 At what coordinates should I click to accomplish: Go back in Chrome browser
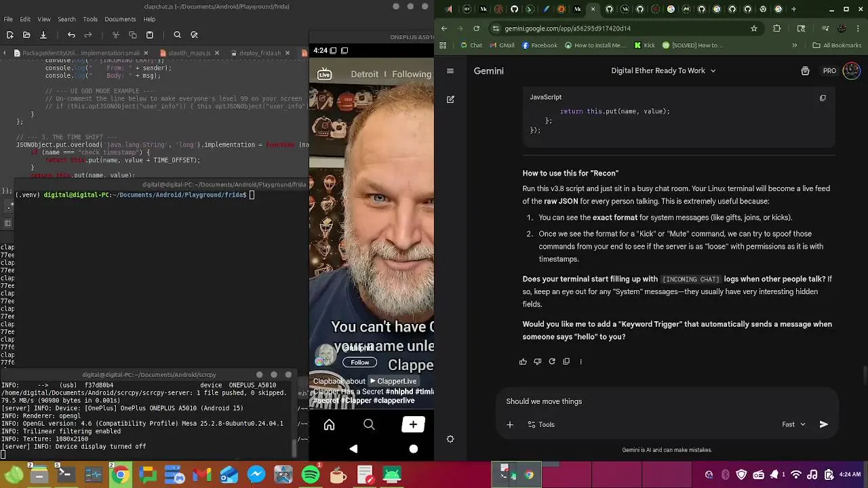click(444, 28)
